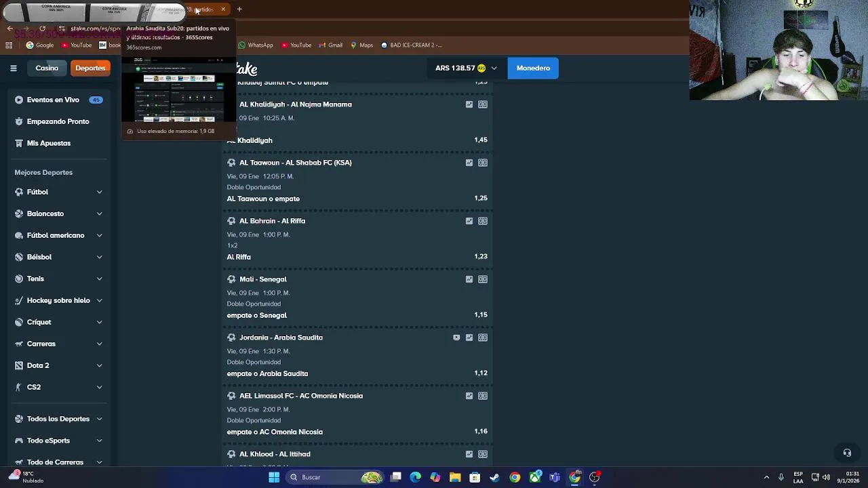
Task: Open the WhatsApp bookmark
Action: (256, 45)
